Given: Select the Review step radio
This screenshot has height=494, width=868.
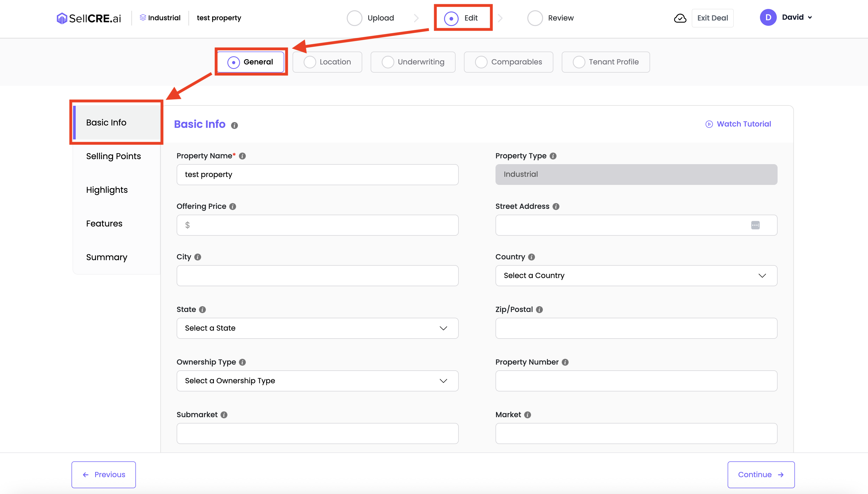Looking at the screenshot, I should coord(535,18).
